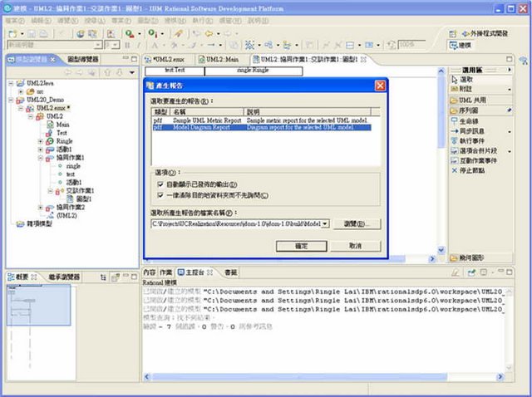This screenshot has height=397, width=532.
Task: Click the Italic formatting icon
Action: click(x=139, y=45)
